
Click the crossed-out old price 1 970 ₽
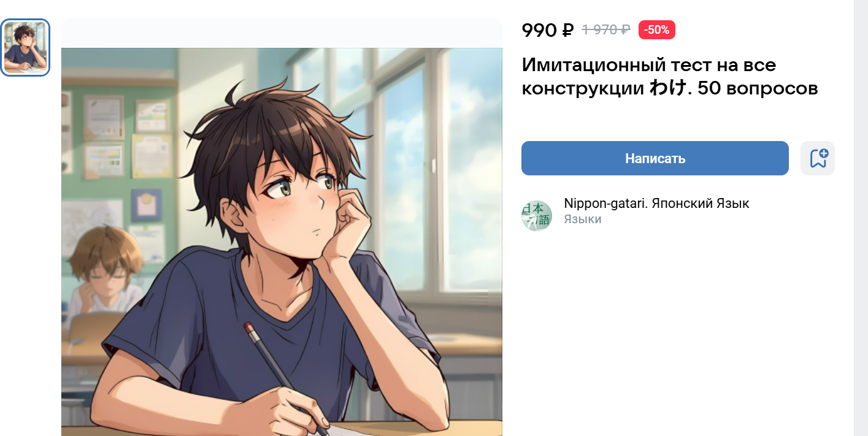[x=606, y=29]
